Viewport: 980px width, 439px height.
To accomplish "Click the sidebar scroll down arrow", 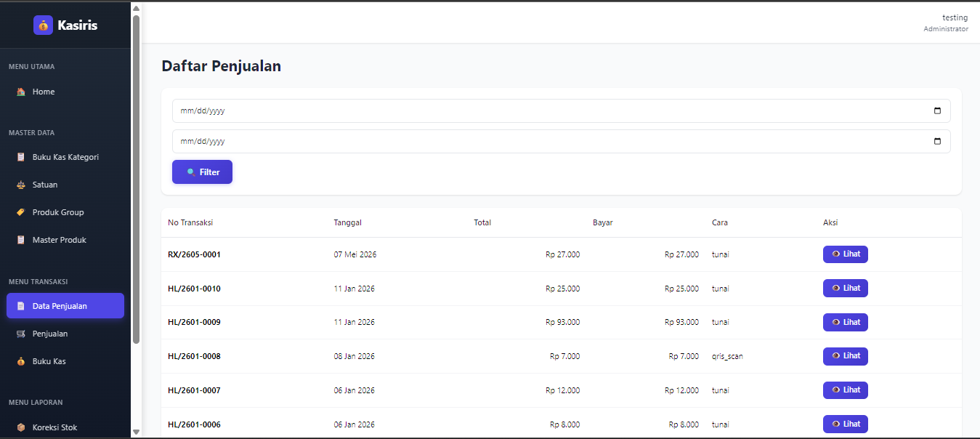I will point(136,432).
